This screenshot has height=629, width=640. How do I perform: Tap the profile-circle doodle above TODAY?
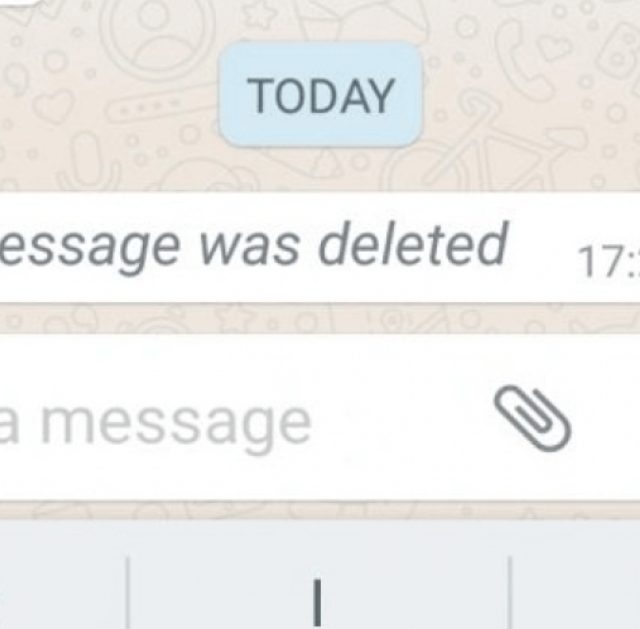point(157,35)
